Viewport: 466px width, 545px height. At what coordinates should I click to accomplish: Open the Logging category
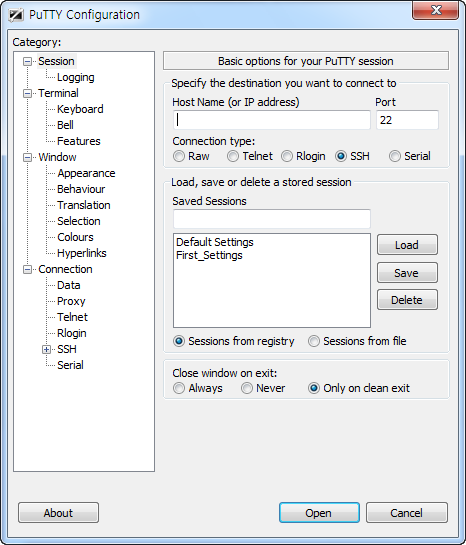click(76, 77)
